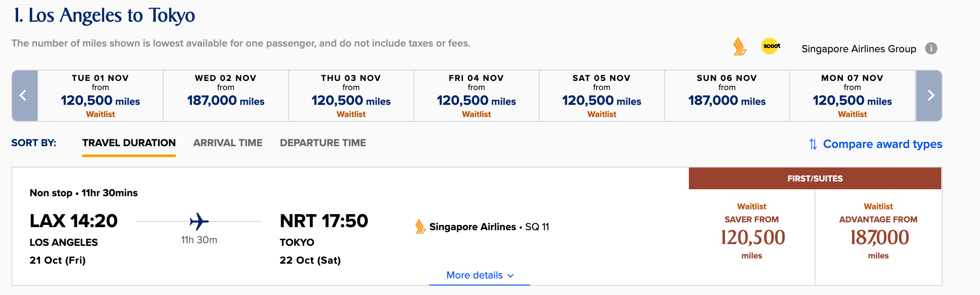Viewport: 980px width, 295px height.
Task: Click the First/Suites cabin header
Action: click(815, 178)
